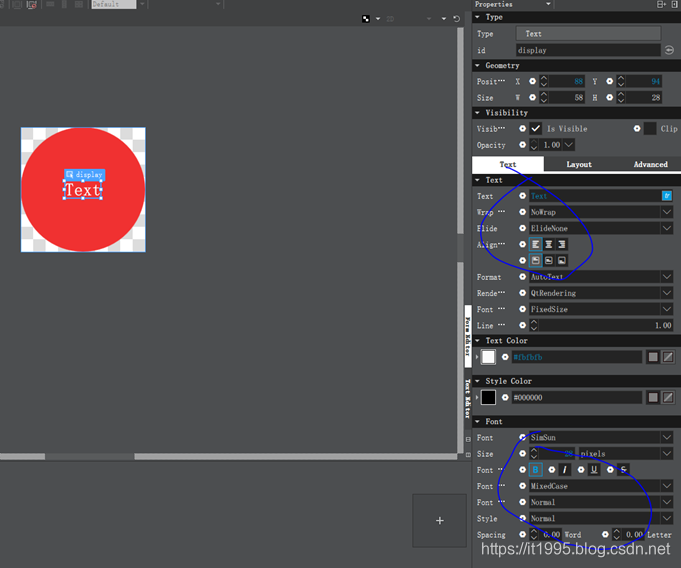Collapse the Visibility section

pos(477,112)
